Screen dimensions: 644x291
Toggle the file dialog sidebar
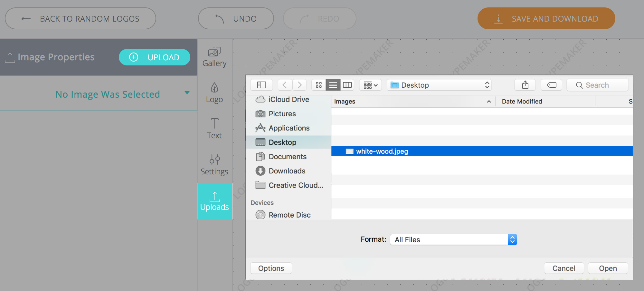click(261, 85)
